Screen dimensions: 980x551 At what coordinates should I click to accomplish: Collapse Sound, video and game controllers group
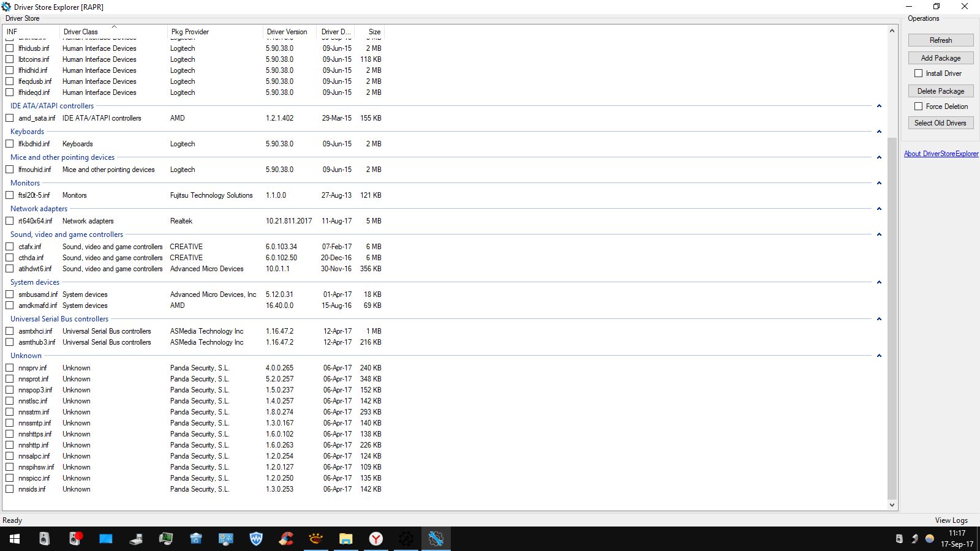(879, 234)
